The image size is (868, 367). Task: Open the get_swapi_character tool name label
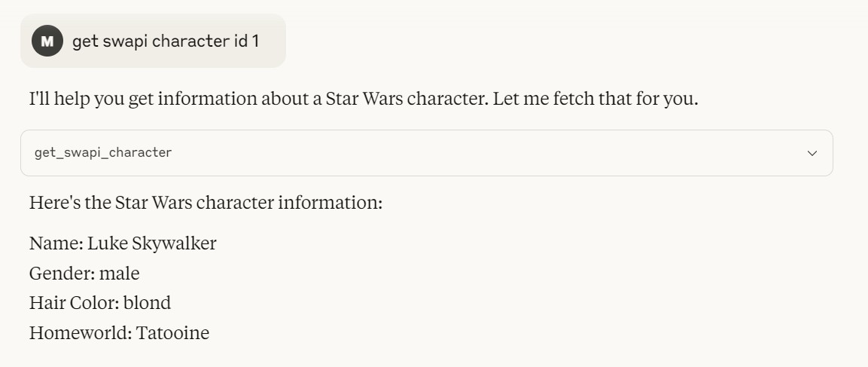[x=103, y=153]
